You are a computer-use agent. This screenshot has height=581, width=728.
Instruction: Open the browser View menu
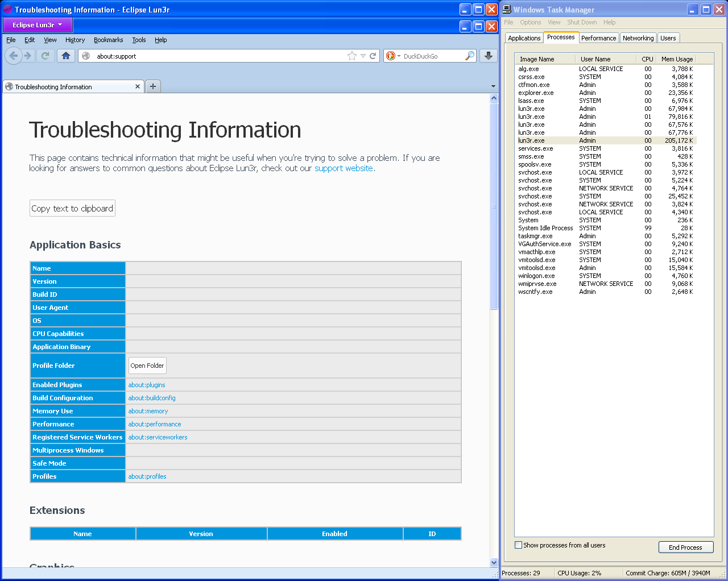click(x=50, y=40)
